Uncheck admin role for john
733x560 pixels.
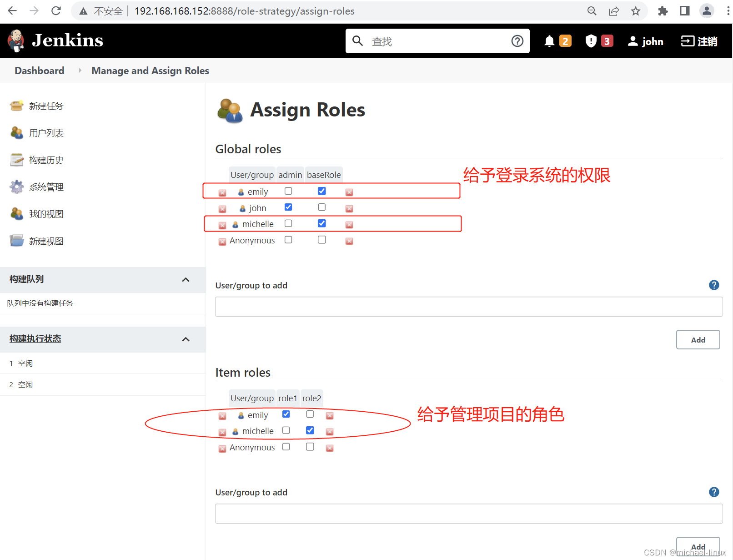288,207
